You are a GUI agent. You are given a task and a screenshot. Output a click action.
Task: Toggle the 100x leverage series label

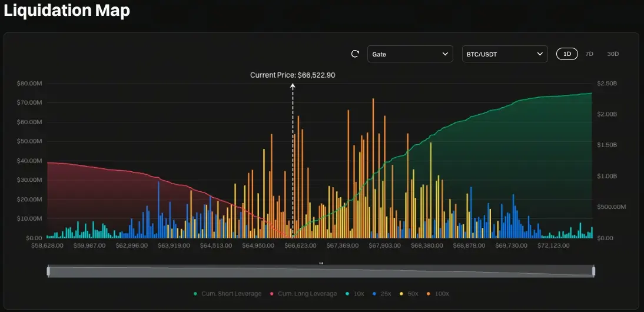pos(442,294)
